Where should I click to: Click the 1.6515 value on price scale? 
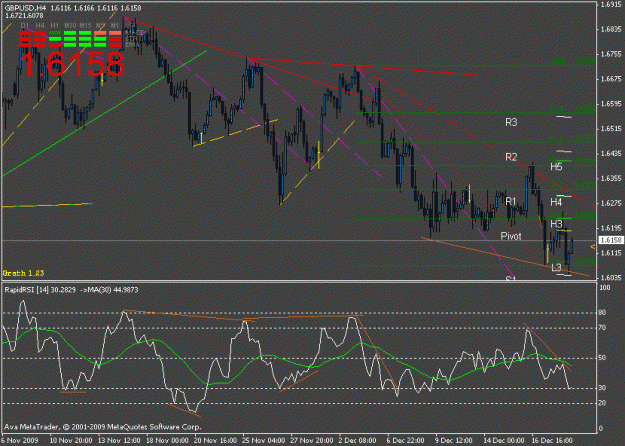(x=611, y=129)
